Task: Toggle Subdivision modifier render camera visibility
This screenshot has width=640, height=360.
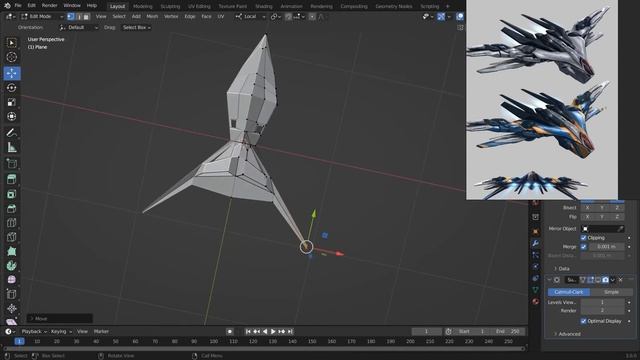Action: (605, 280)
